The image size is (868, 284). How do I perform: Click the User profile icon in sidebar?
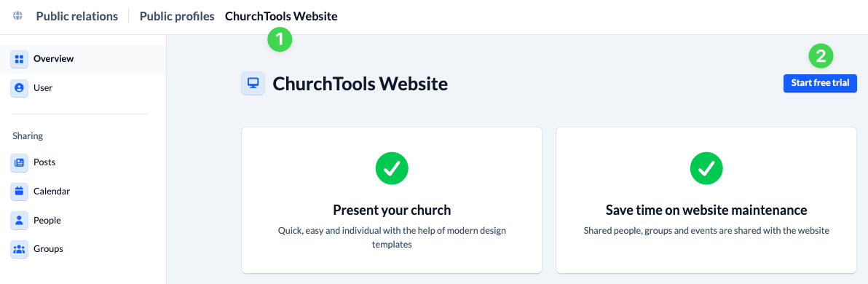[x=20, y=88]
